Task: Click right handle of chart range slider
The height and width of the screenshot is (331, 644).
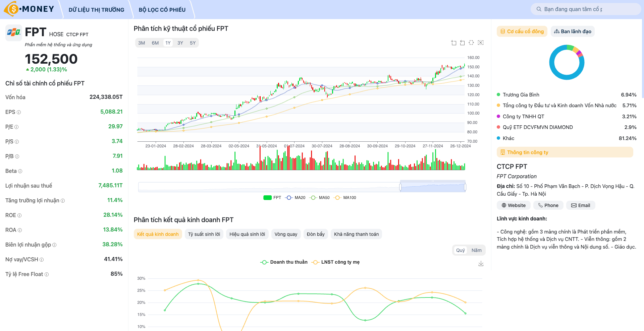Action: 465,187
